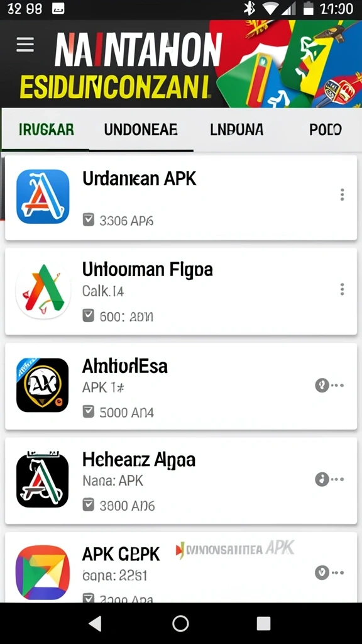Tap the gray round badge on Hehearz Algoa row

322,479
